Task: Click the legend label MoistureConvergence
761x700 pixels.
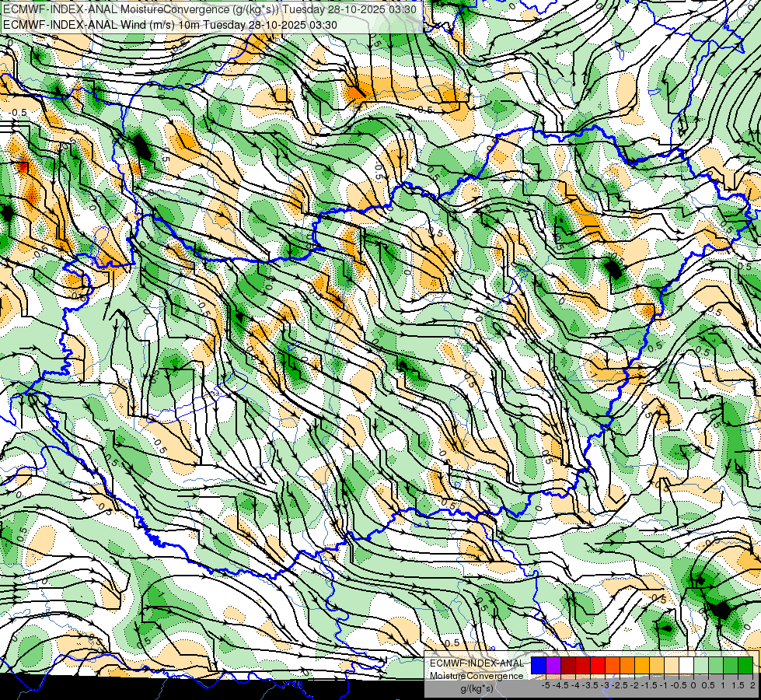Action: pos(476,676)
